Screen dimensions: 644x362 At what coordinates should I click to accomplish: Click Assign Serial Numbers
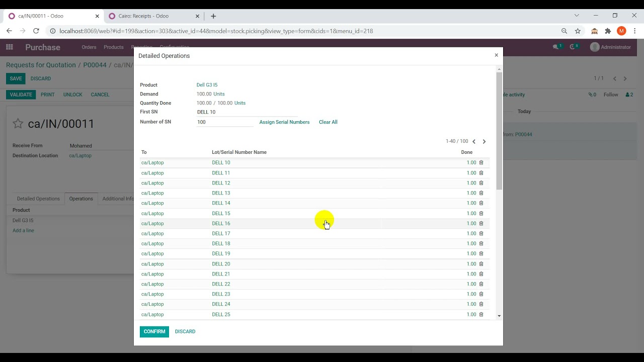[x=284, y=122]
